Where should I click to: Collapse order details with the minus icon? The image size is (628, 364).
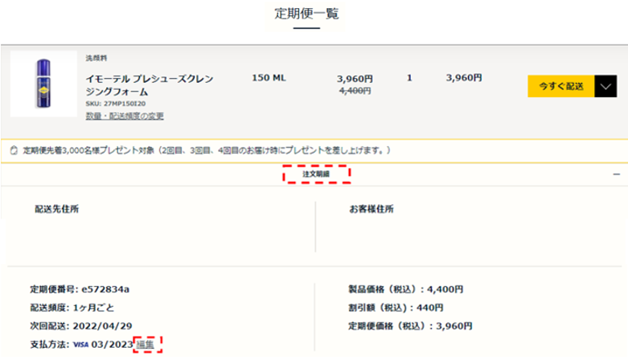click(616, 174)
